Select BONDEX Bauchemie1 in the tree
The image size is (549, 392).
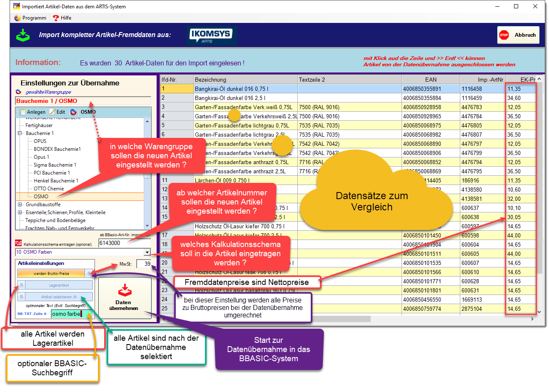(57, 149)
